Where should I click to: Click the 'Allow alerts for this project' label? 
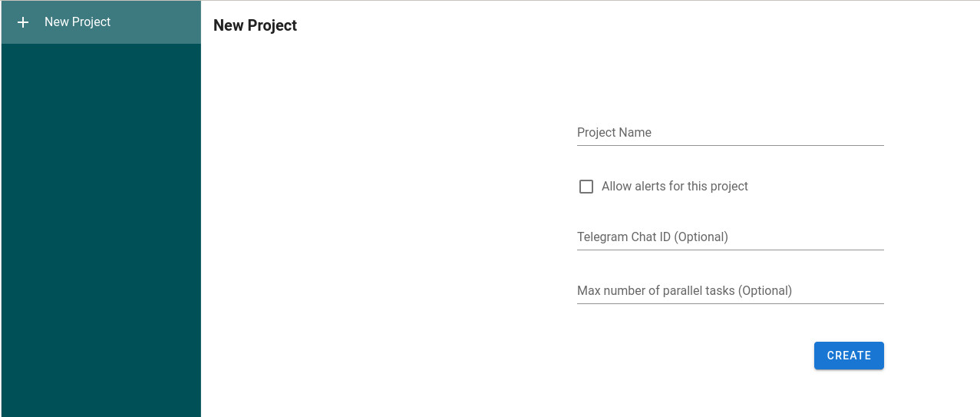[x=675, y=187]
